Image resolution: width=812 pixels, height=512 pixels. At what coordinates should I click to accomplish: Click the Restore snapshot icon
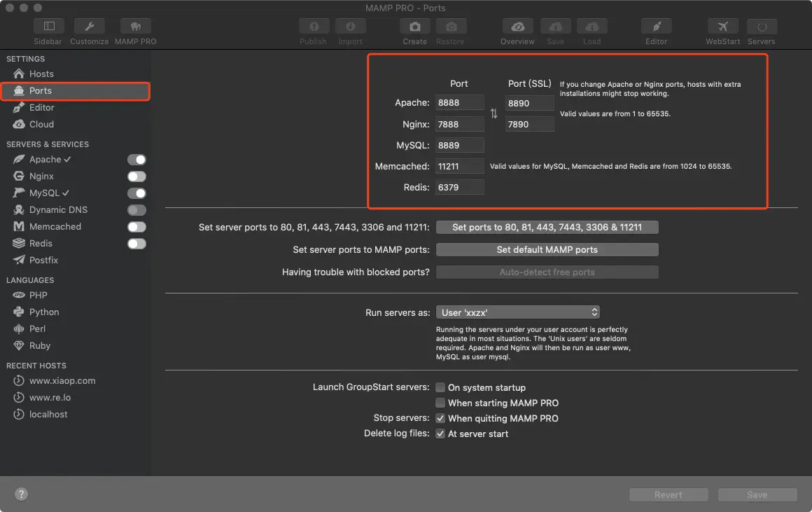click(451, 27)
